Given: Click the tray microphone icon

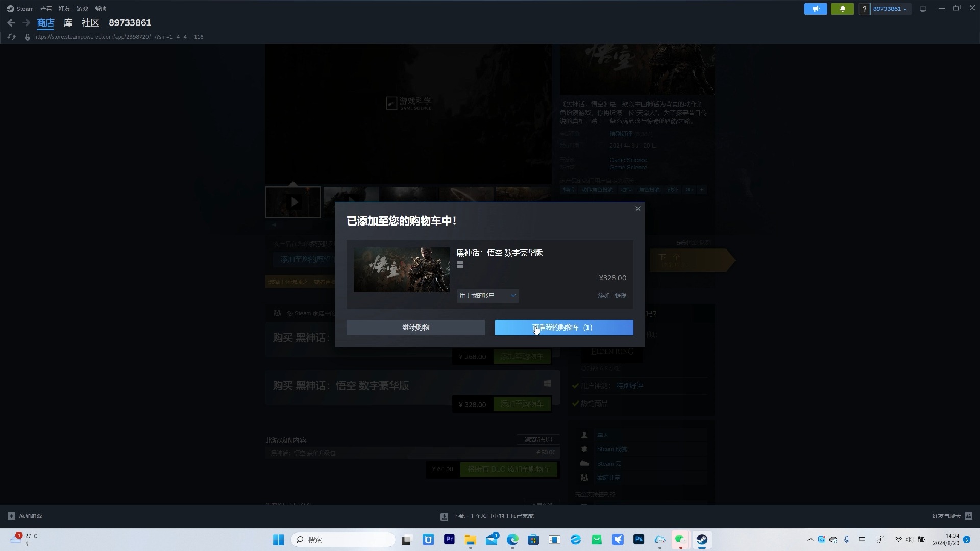Looking at the screenshot, I should [847, 540].
